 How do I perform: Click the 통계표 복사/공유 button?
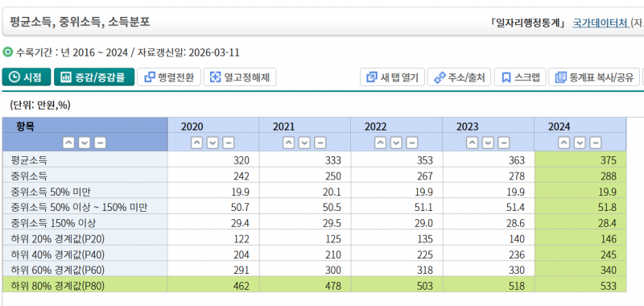click(x=594, y=77)
